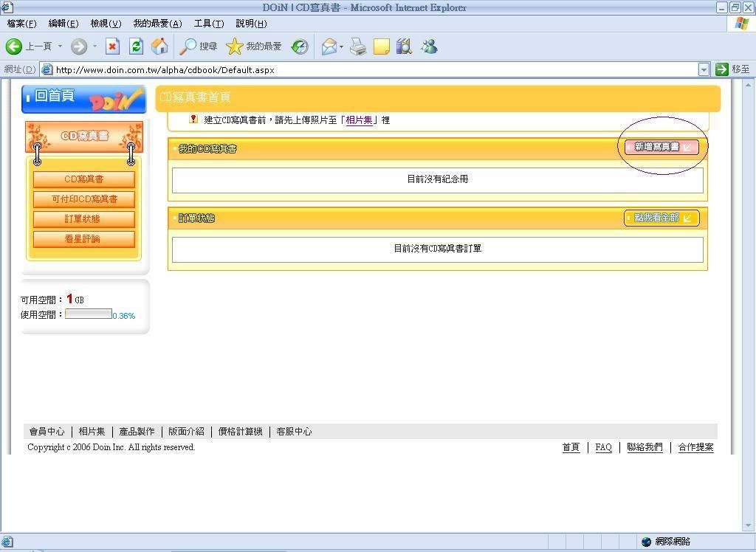Open the Mail button dropdown arrow

[341, 46]
